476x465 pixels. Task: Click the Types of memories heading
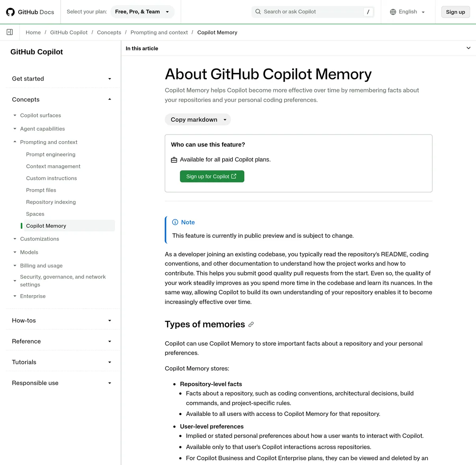point(205,325)
